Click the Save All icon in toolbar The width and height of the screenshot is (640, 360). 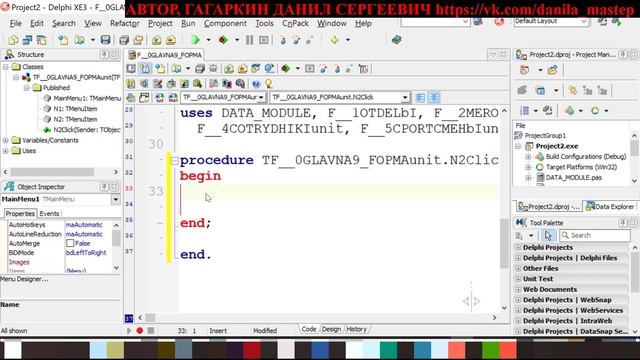[x=124, y=40]
